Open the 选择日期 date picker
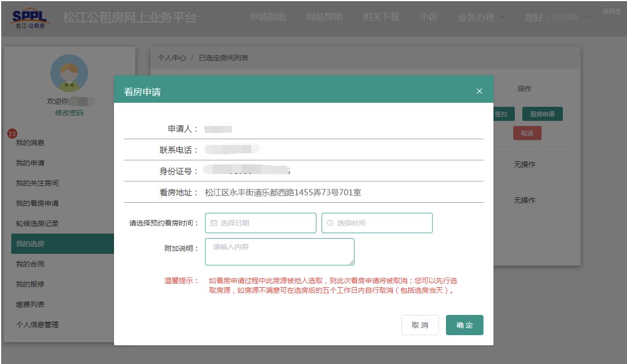The height and width of the screenshot is (364, 627). coord(260,223)
